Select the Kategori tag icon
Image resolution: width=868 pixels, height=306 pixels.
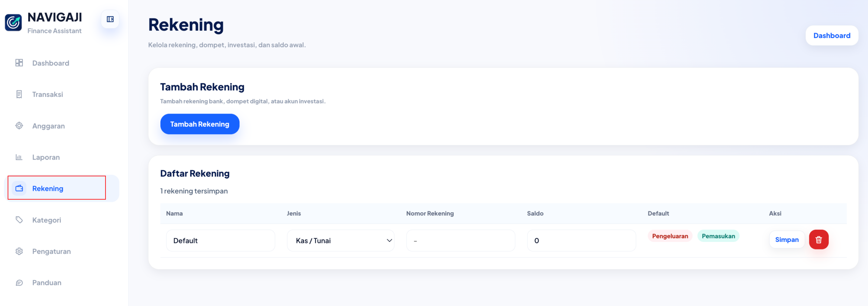(19, 220)
